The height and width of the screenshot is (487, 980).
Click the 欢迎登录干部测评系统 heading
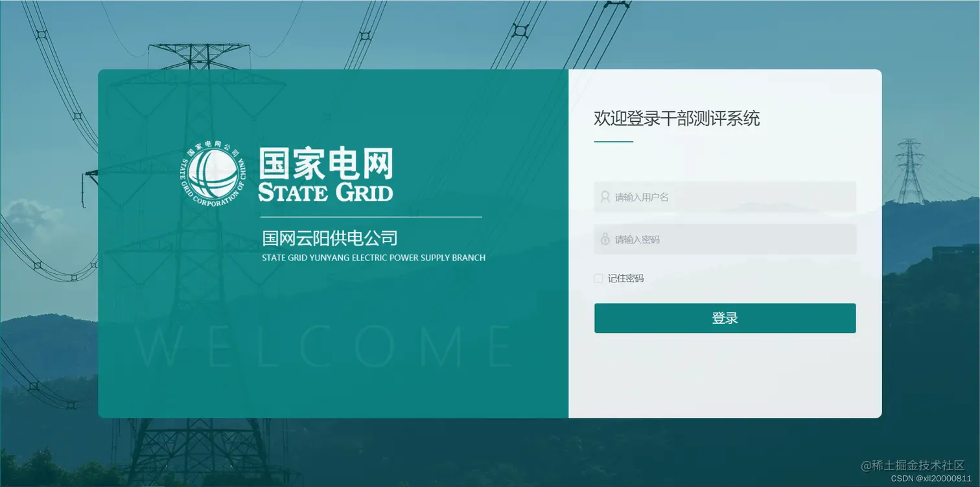677,119
